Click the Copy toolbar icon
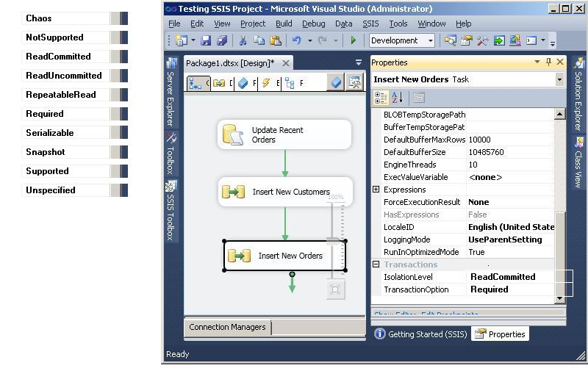Viewport: 588px width, 371px height. (x=259, y=40)
